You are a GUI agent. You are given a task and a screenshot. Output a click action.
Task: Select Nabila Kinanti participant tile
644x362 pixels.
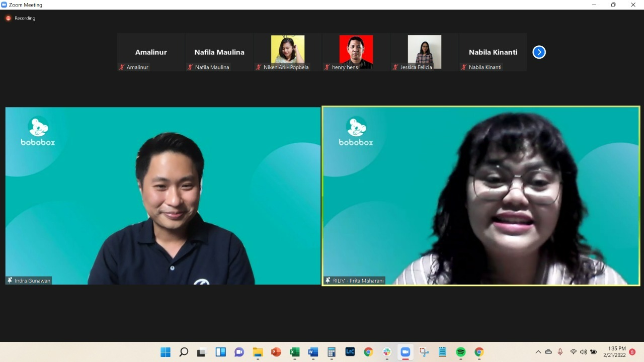(x=493, y=52)
